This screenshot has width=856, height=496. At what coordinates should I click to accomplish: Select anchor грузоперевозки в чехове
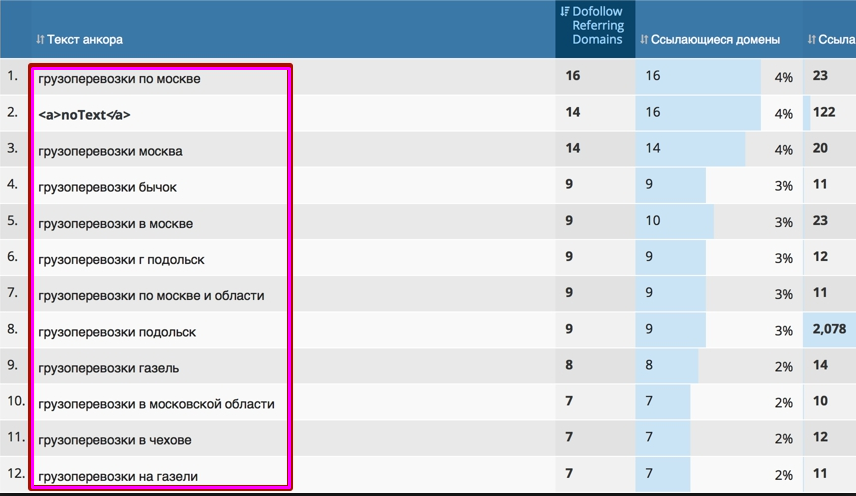coord(114,440)
